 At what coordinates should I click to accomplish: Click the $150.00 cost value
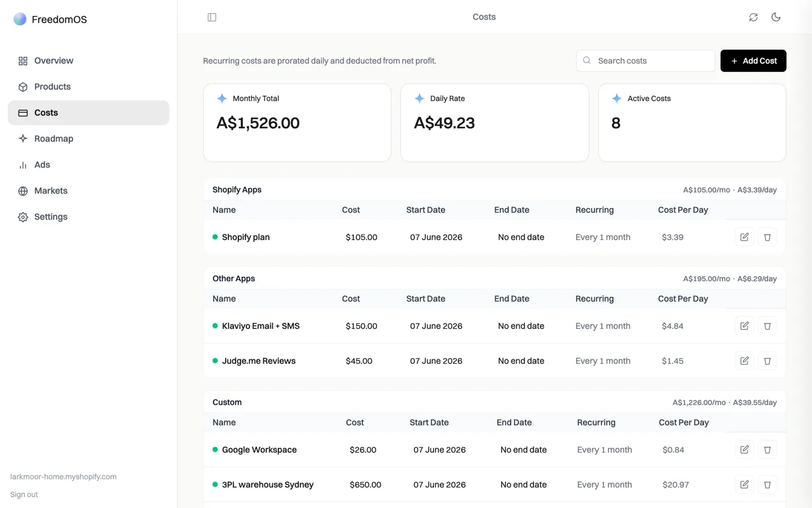(362, 326)
